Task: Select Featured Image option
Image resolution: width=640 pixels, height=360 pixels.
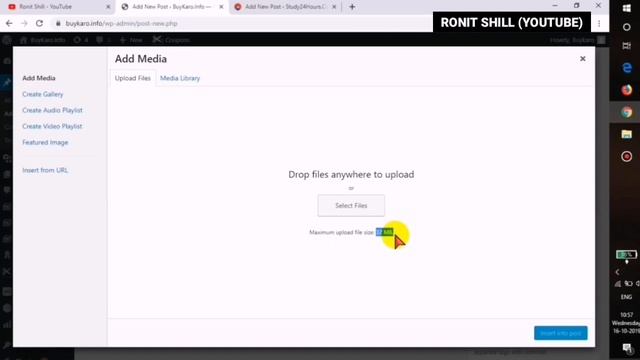Action: (45, 142)
